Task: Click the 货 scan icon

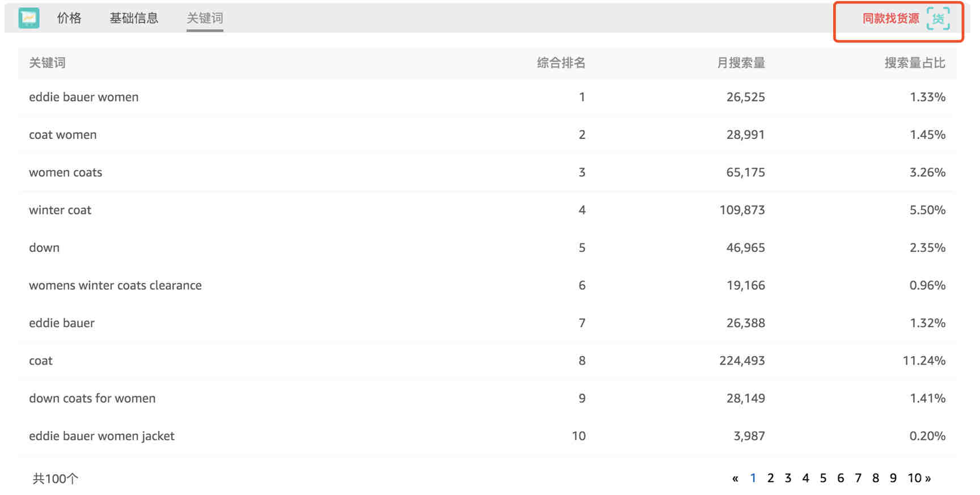Action: point(938,19)
